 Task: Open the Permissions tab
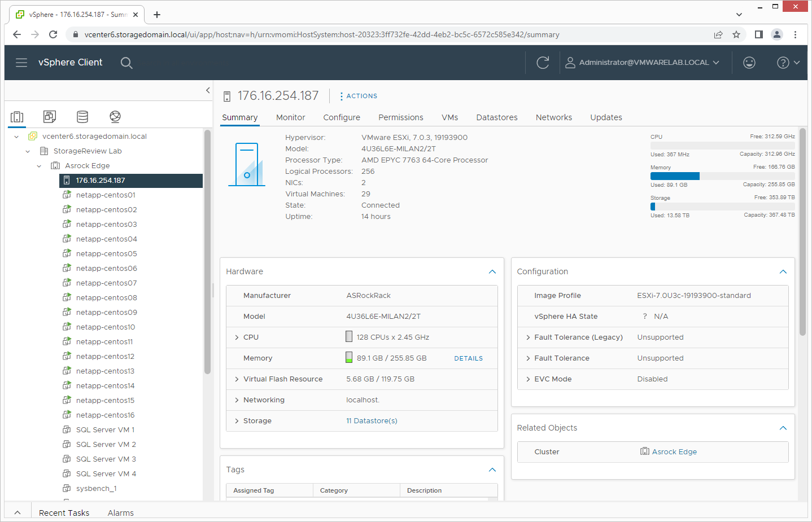point(401,117)
